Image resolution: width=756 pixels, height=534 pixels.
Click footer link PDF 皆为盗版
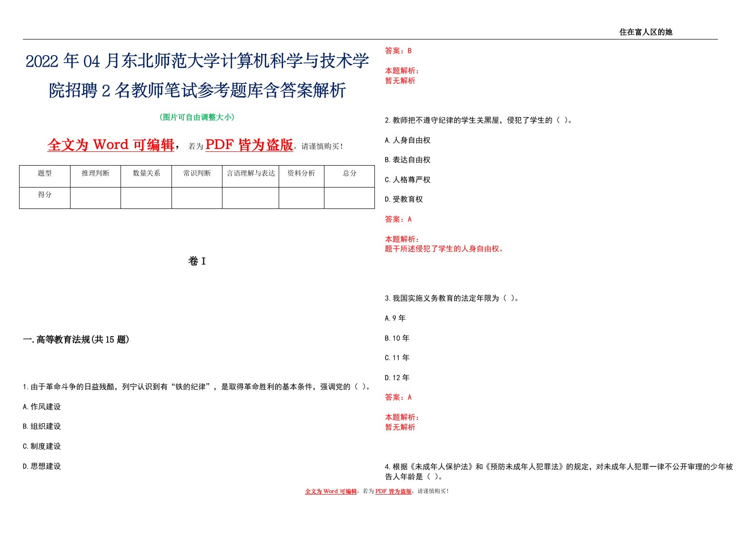coord(393,491)
